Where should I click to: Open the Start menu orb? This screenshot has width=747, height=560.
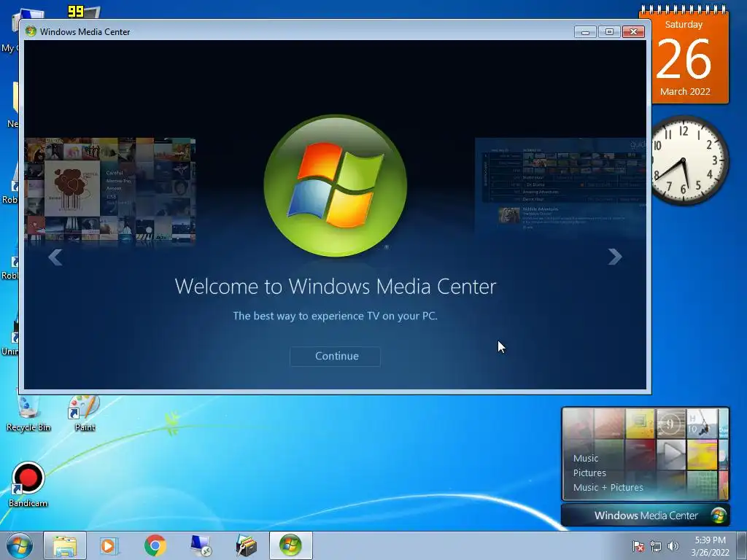pos(20,545)
